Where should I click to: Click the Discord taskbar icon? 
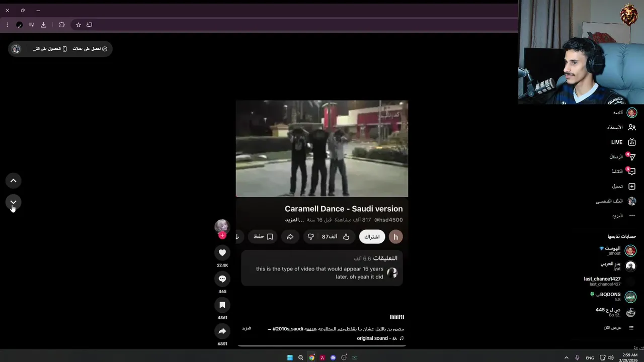pos(333,357)
